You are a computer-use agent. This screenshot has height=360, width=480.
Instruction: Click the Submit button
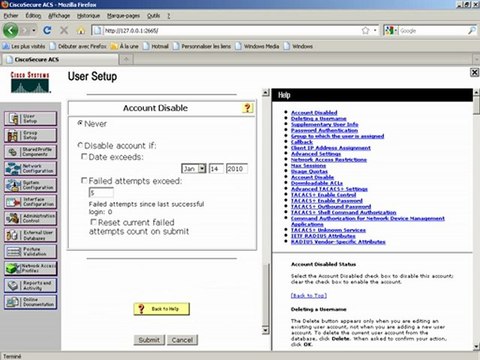[149, 340]
